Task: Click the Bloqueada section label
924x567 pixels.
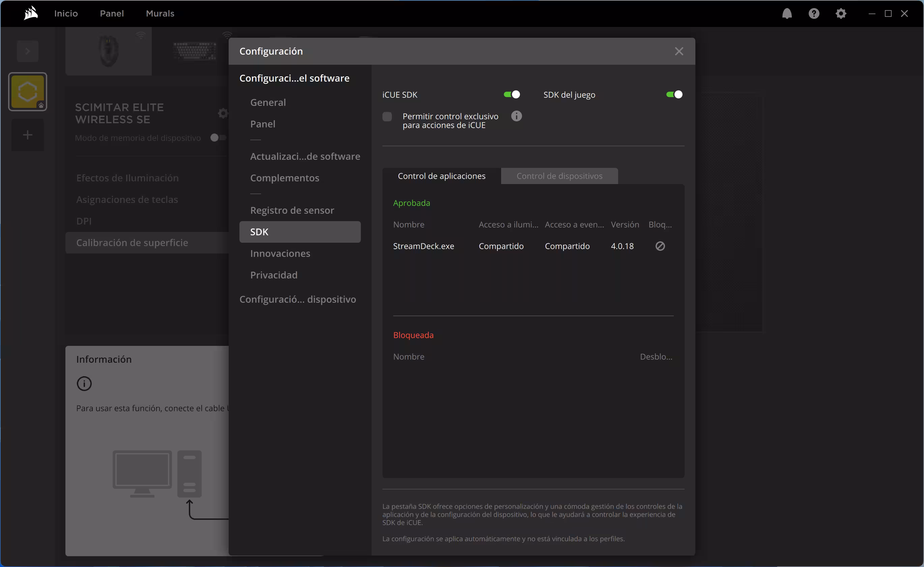Action: (x=413, y=335)
